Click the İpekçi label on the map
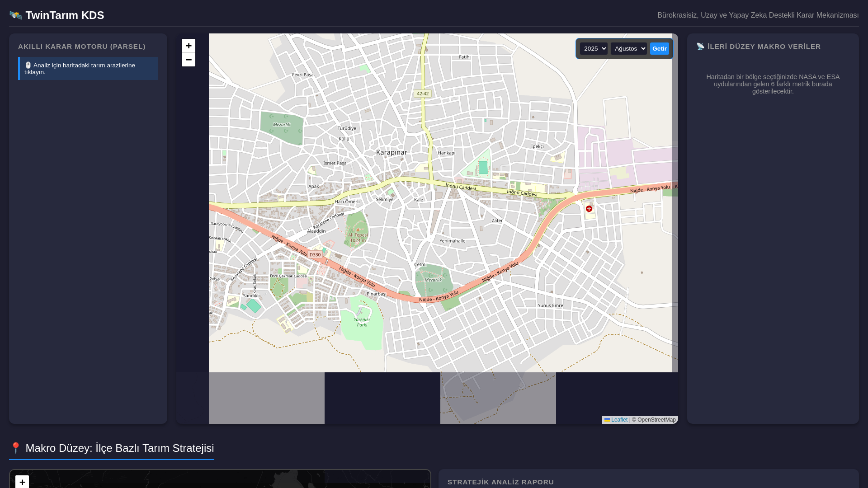The width and height of the screenshot is (868, 488). (538, 146)
